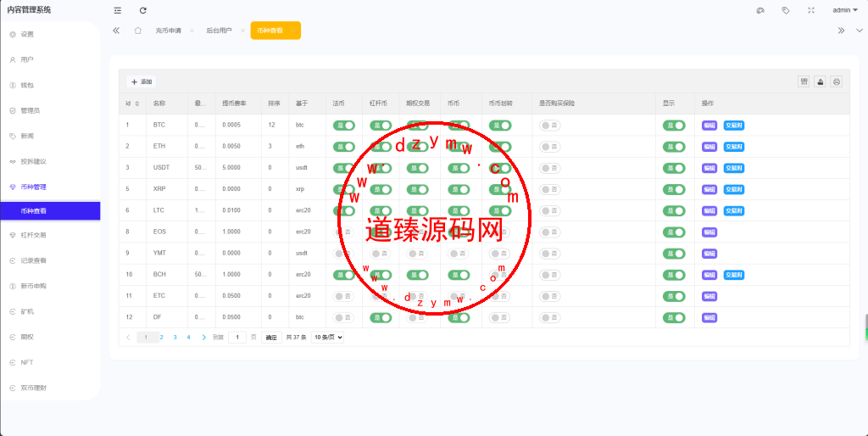Open the theme palette icon
The width and height of the screenshot is (868, 436).
click(760, 10)
